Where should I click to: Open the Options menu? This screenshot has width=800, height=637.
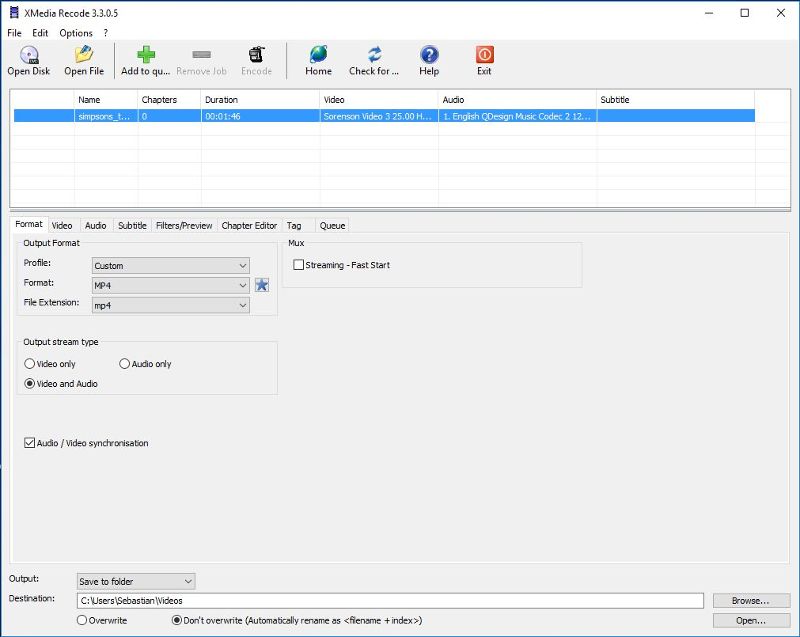(x=75, y=33)
